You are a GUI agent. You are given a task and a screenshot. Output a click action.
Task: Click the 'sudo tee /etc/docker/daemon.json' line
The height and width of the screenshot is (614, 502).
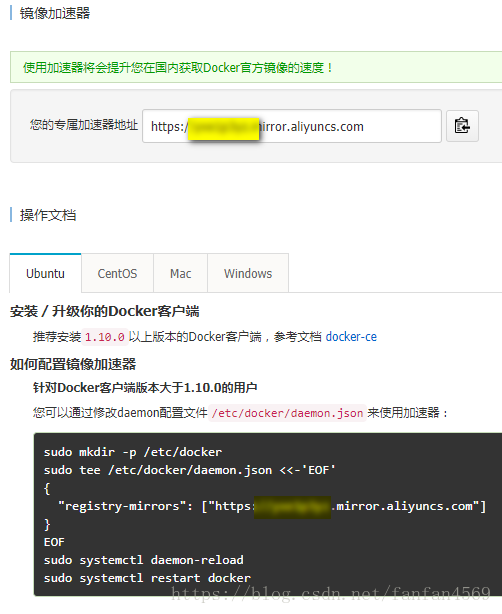pyautogui.click(x=190, y=470)
